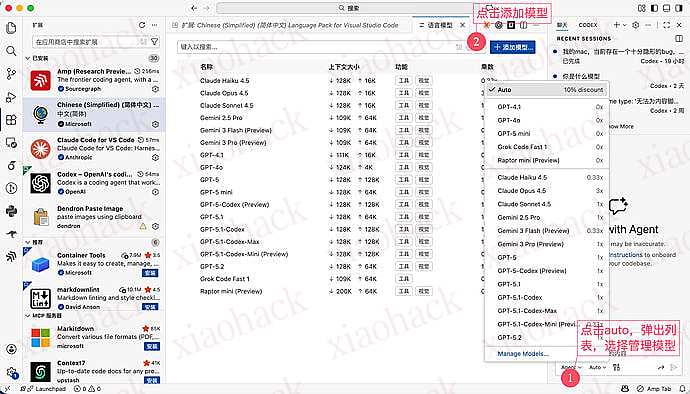Open settings gear for Codex extension
Viewport: 690px width, 394px height.
[155, 192]
